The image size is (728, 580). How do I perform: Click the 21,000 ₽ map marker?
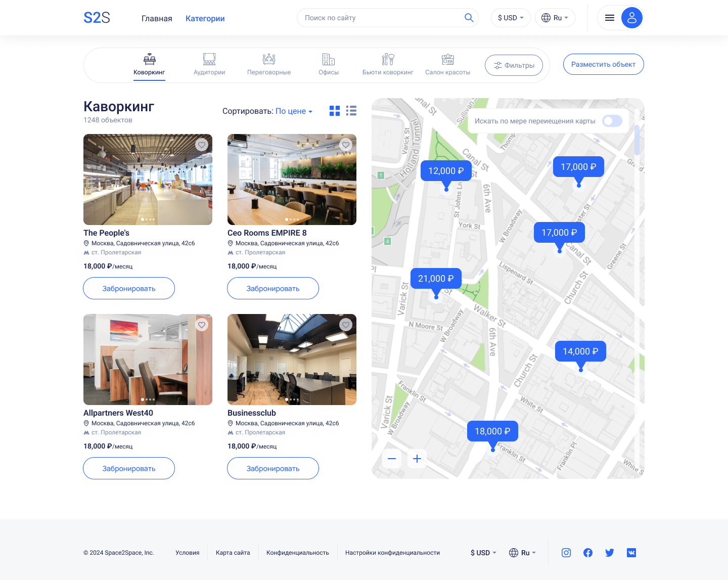click(x=436, y=279)
